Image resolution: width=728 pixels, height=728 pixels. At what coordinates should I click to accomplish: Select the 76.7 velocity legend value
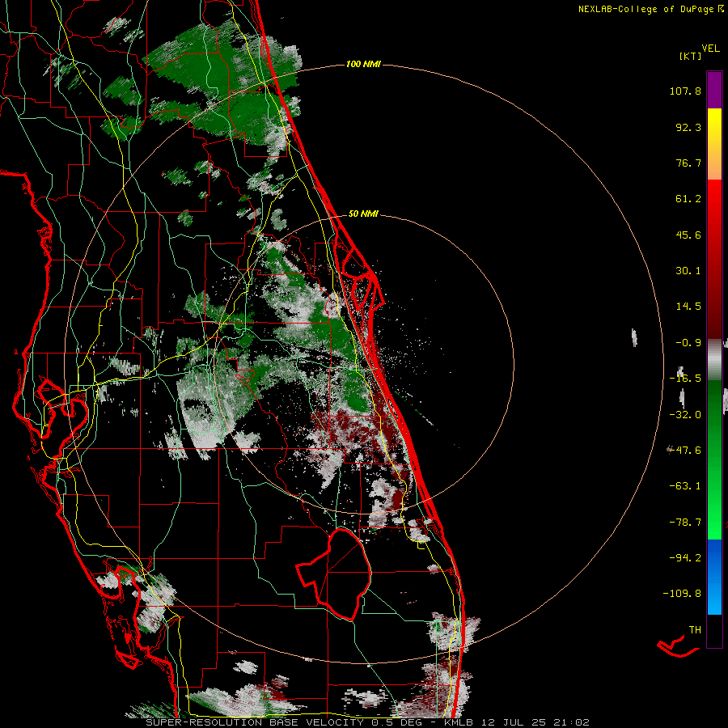pyautogui.click(x=688, y=163)
